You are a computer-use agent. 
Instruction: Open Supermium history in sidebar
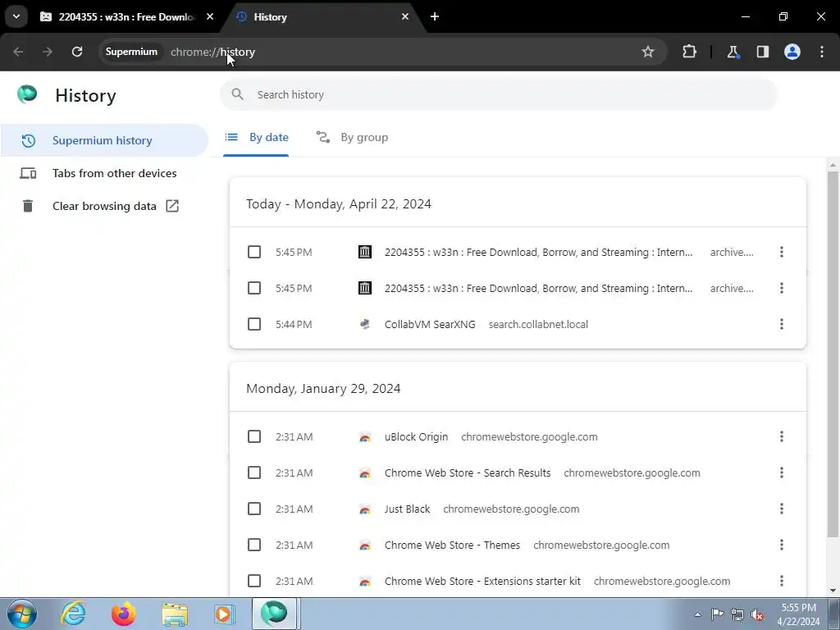[104, 140]
